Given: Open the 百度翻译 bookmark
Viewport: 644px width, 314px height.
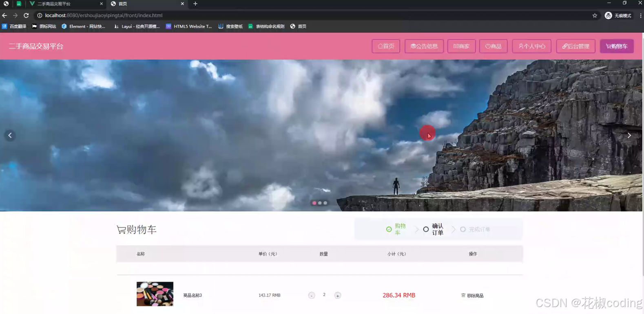Looking at the screenshot, I should point(14,26).
